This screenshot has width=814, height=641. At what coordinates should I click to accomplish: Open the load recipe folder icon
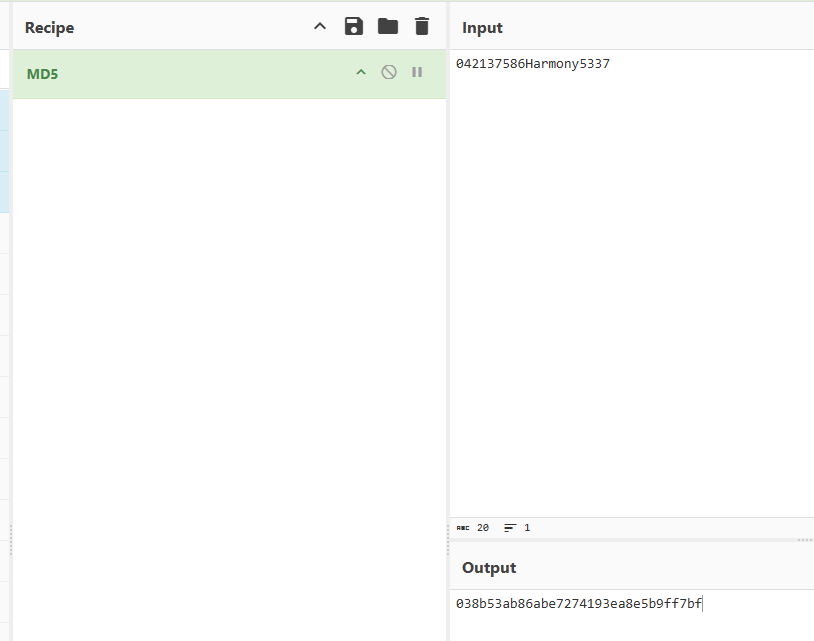tap(388, 27)
